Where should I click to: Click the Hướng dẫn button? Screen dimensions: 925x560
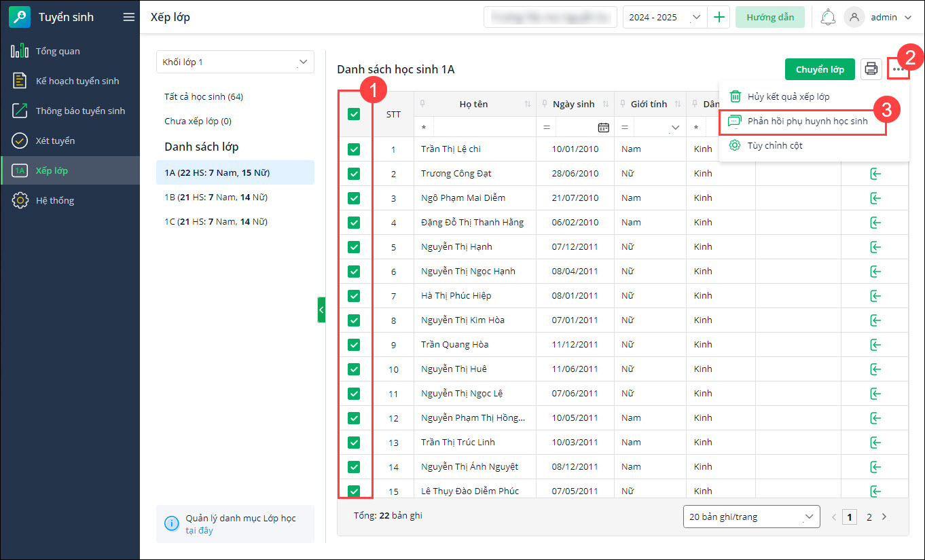770,17
